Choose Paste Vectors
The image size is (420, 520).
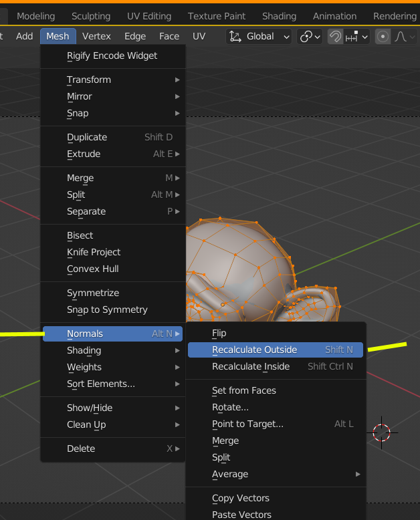(x=276, y=515)
